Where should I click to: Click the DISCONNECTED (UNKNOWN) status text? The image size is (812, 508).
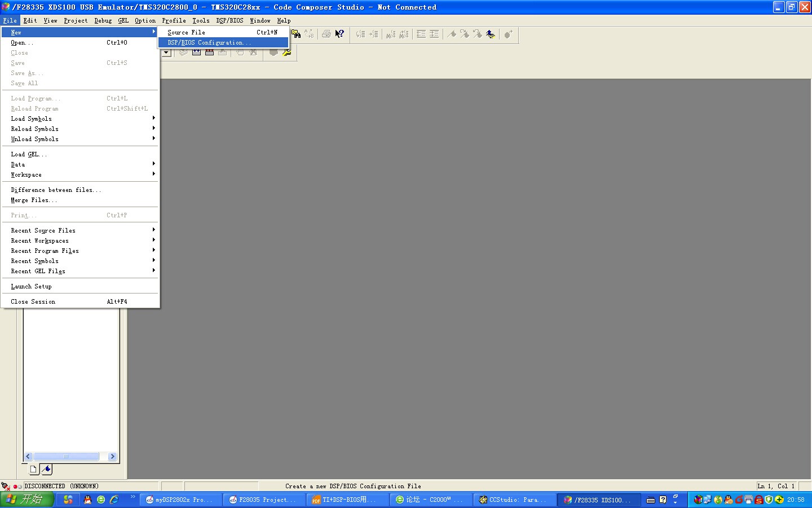(61, 486)
